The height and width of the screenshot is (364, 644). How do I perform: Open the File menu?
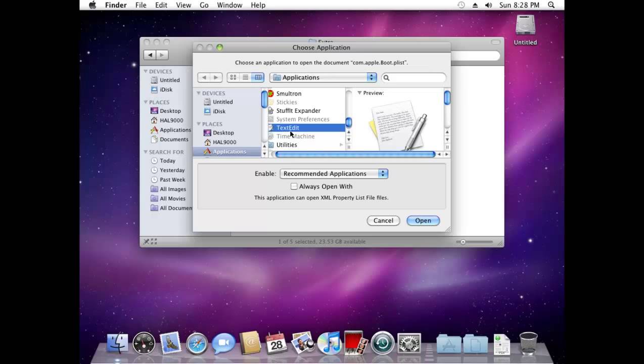[141, 5]
